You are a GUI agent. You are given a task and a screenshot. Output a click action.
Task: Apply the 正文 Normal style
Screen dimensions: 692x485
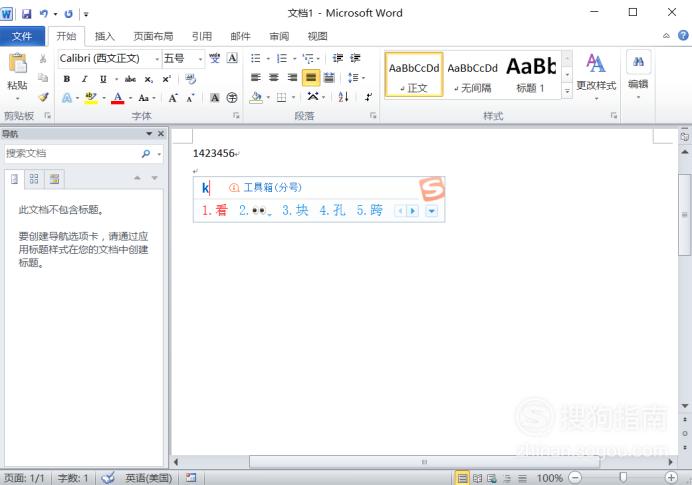414,75
